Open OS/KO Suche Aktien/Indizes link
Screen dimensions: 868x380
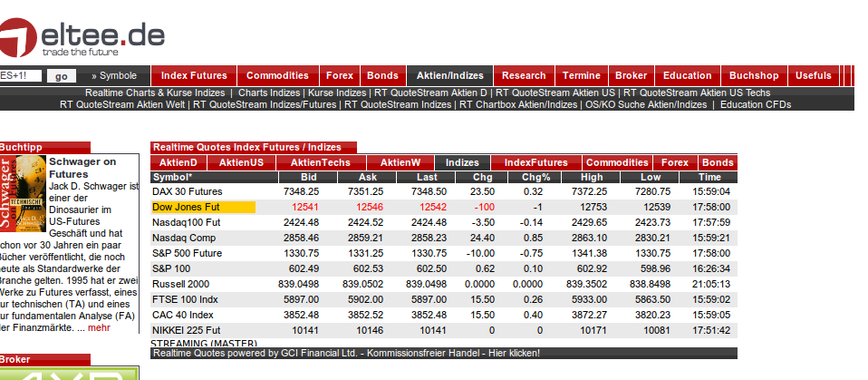tap(646, 104)
